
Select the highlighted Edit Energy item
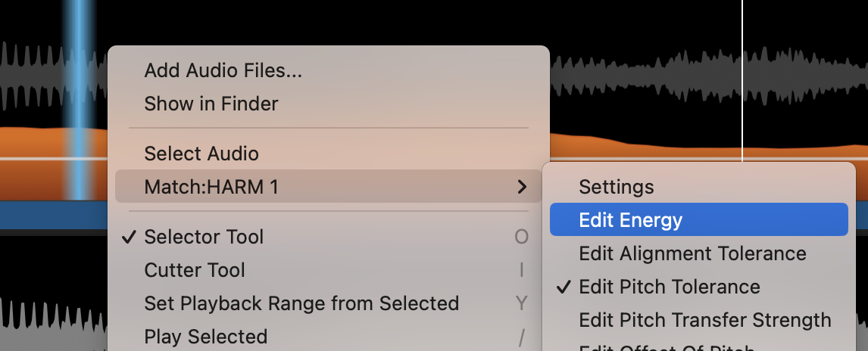coord(630,220)
